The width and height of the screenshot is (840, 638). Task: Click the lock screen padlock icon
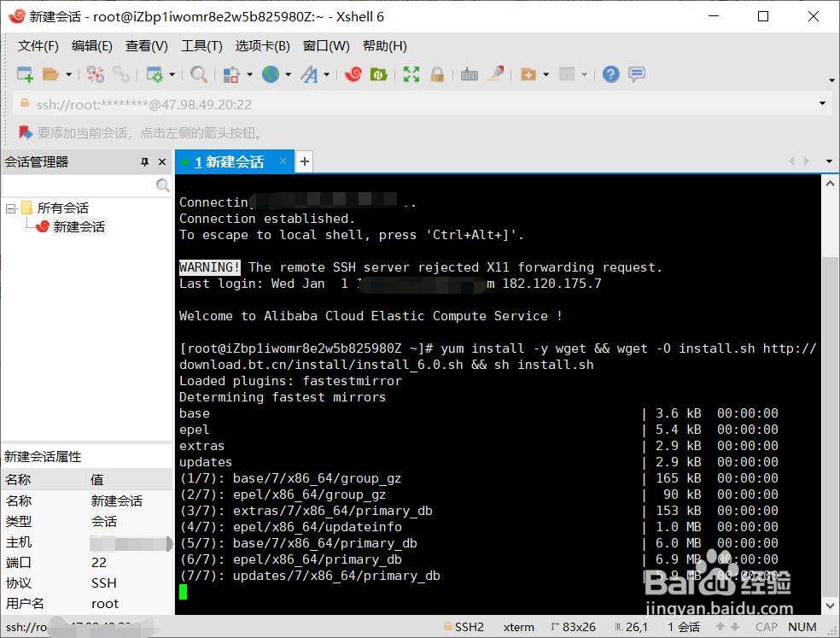pos(437,74)
